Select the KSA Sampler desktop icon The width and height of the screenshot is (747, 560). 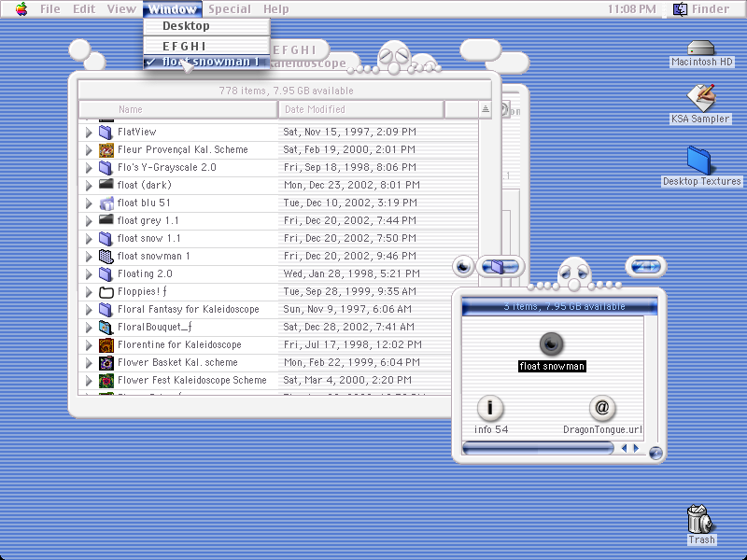[x=700, y=98]
